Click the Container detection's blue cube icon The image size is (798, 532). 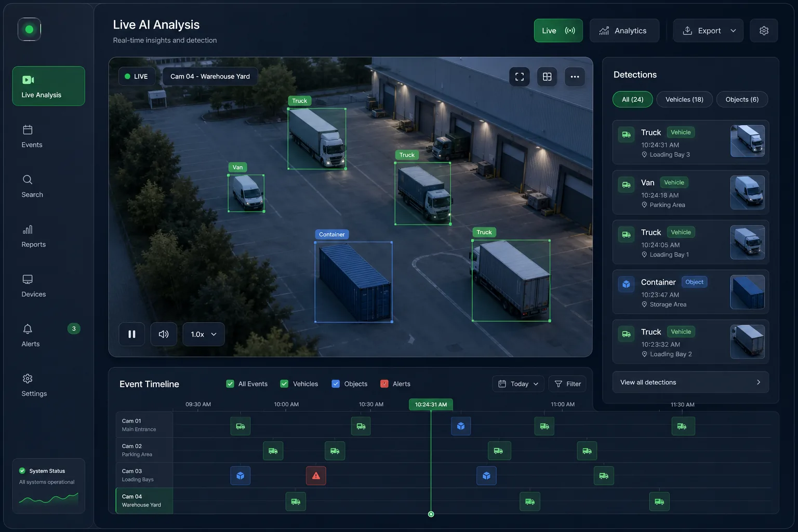tap(626, 284)
